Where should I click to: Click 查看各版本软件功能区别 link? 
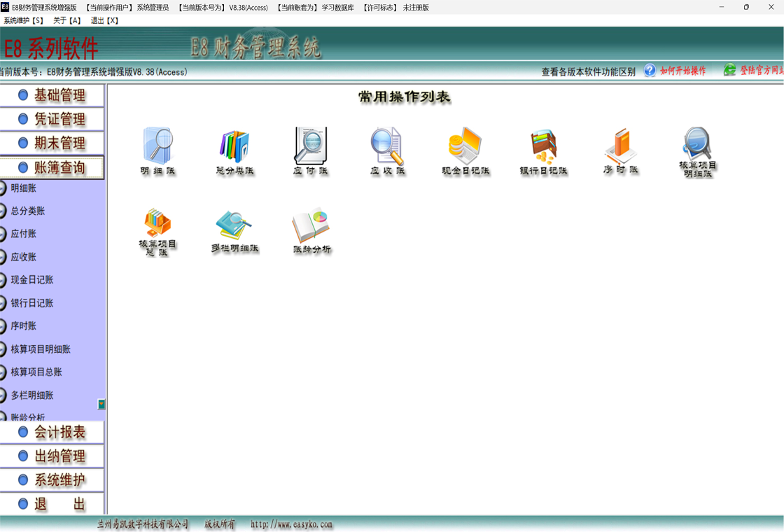[x=588, y=71]
